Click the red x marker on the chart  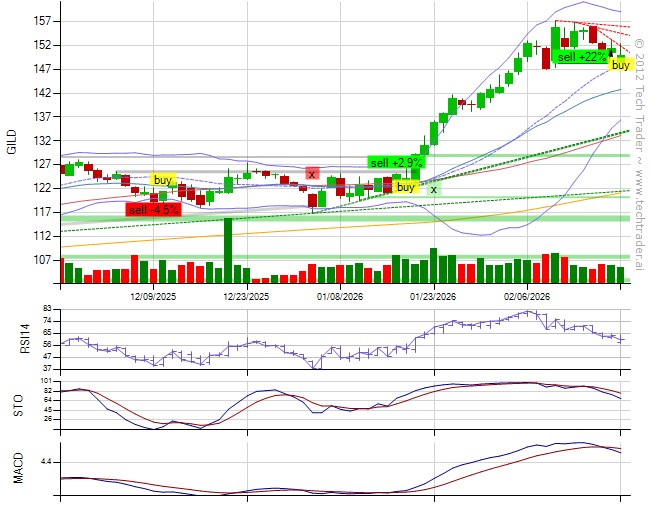313,174
